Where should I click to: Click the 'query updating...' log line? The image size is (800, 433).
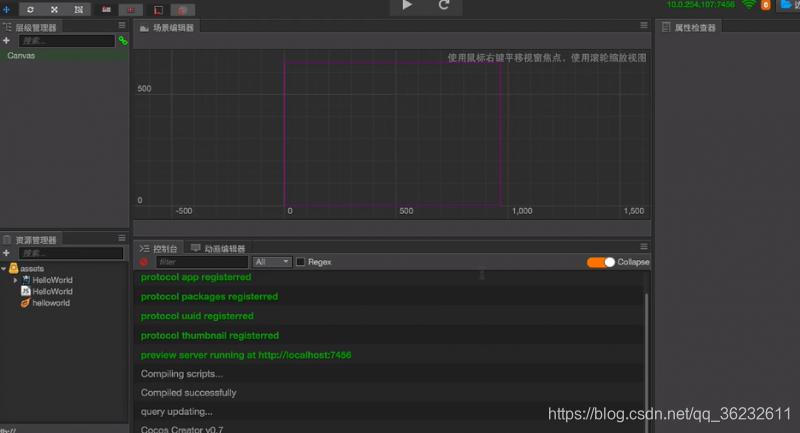tap(177, 412)
